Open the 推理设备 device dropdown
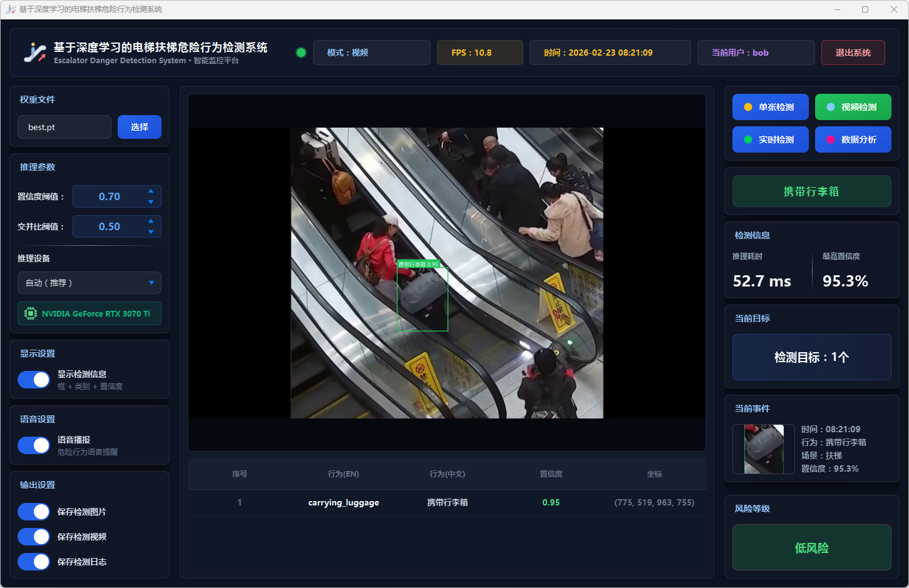This screenshot has width=909, height=588. click(90, 283)
